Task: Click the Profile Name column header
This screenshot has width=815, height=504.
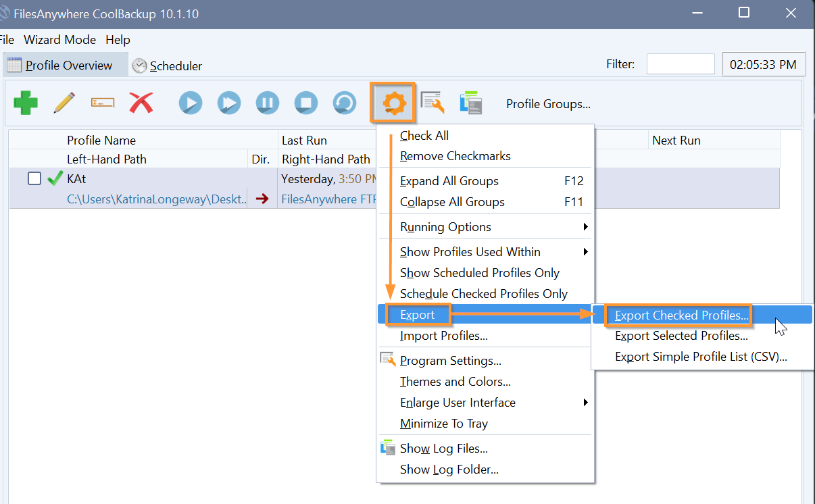Action: (x=101, y=141)
